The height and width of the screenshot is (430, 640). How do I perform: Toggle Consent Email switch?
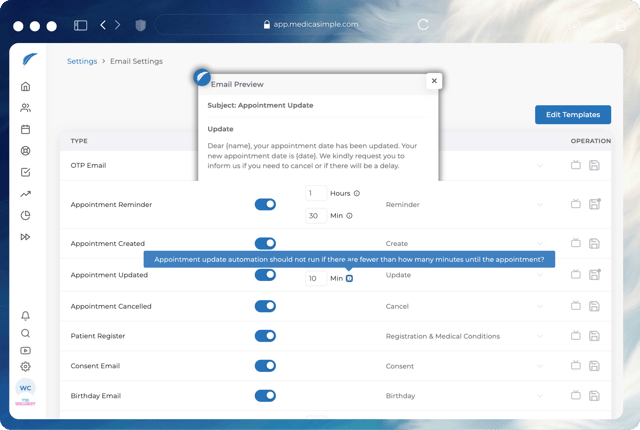pyautogui.click(x=265, y=366)
